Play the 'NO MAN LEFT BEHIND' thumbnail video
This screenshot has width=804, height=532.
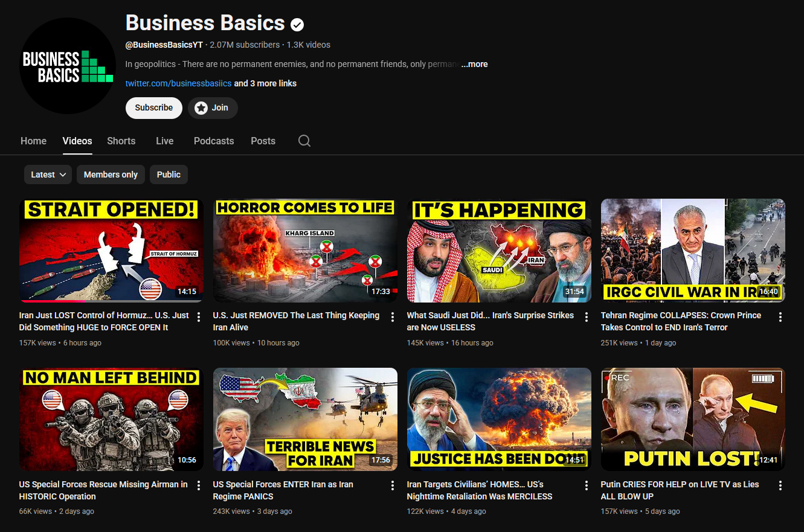111,419
